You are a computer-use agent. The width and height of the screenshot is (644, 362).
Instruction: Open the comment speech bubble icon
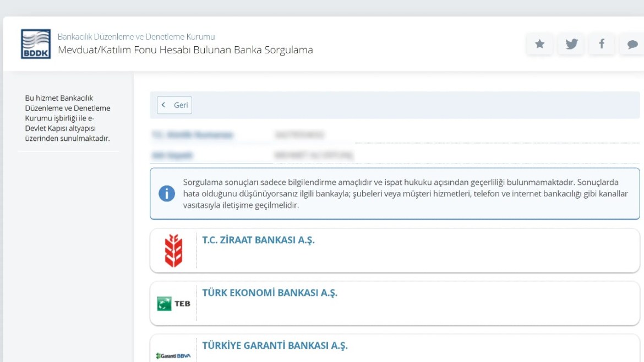632,45
